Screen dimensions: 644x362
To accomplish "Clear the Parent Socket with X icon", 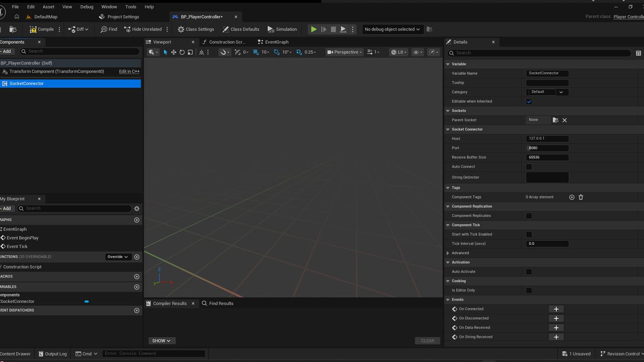I will pos(565,120).
